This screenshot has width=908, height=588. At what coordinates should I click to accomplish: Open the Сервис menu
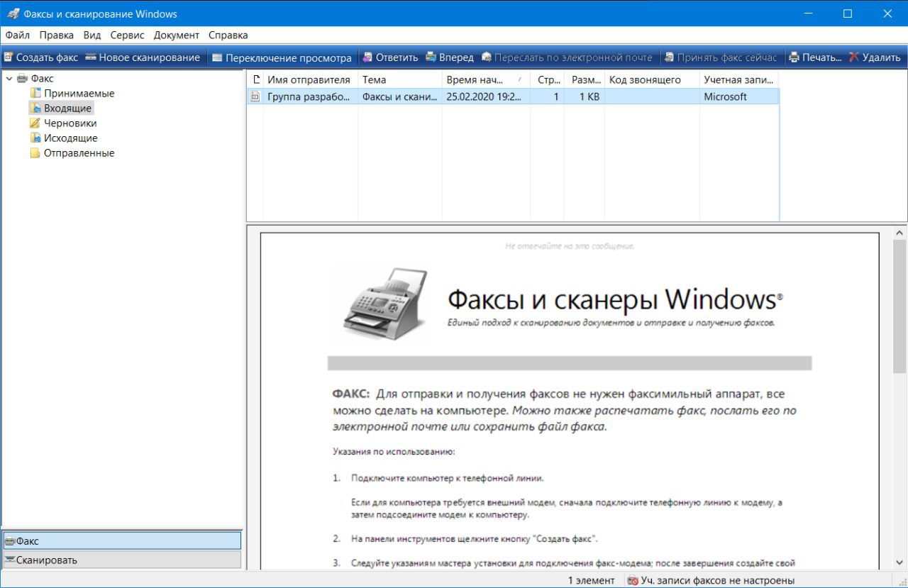click(128, 35)
